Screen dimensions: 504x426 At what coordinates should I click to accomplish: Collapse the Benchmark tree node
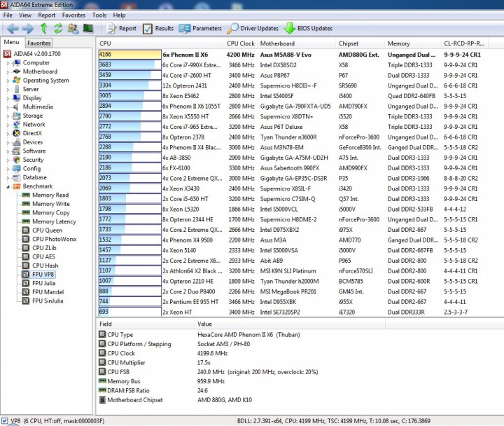point(8,187)
